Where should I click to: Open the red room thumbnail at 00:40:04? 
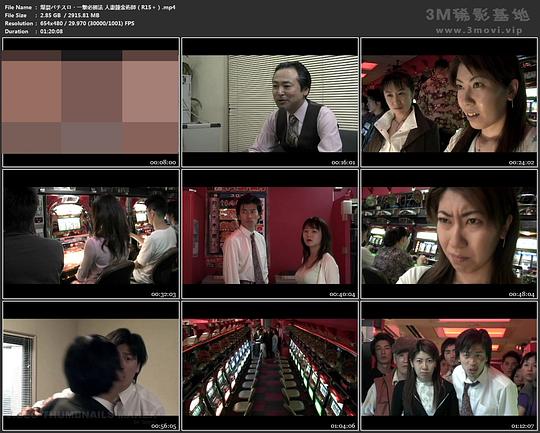tap(270, 234)
